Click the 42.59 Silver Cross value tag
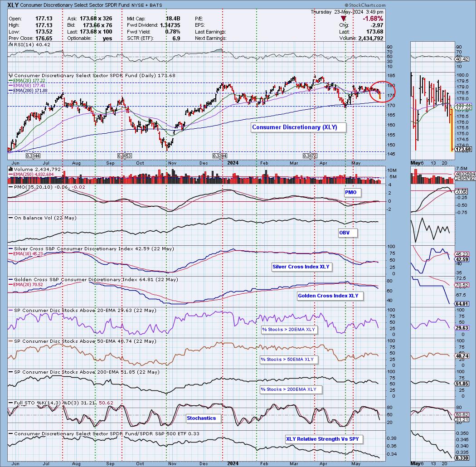The image size is (476, 467). pos(462,260)
